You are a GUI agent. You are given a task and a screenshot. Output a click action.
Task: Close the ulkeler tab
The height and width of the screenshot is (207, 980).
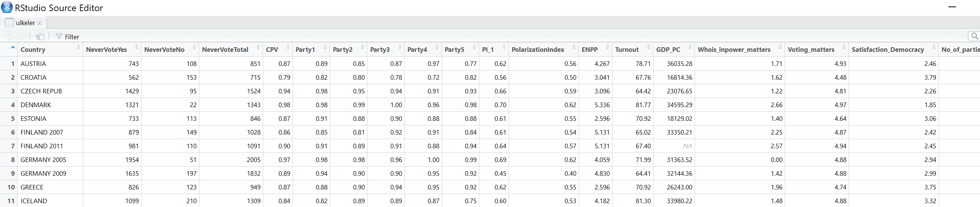tap(39, 23)
